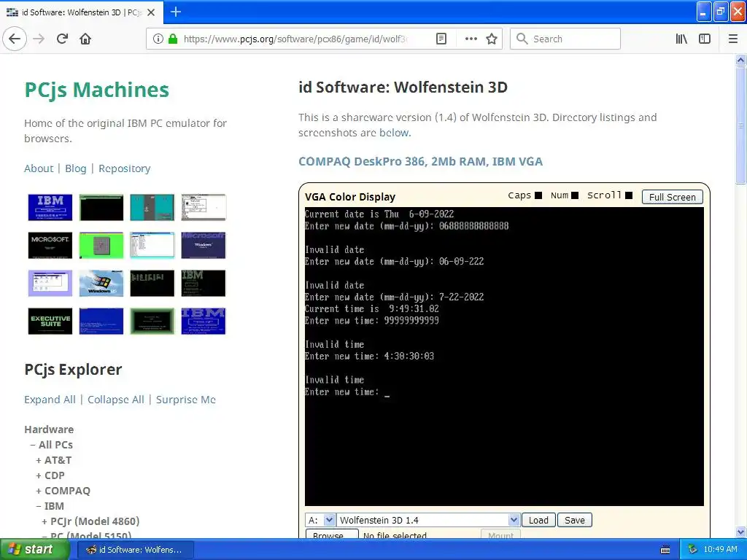Viewport: 747px width, 560px height.
Task: Open the blue IBM thumbnail in first row
Action: point(50,207)
